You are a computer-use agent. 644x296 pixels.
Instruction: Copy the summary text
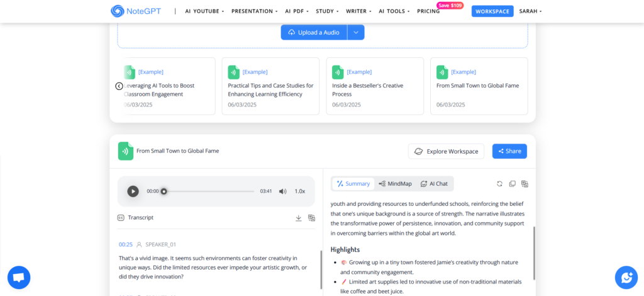[x=512, y=184]
